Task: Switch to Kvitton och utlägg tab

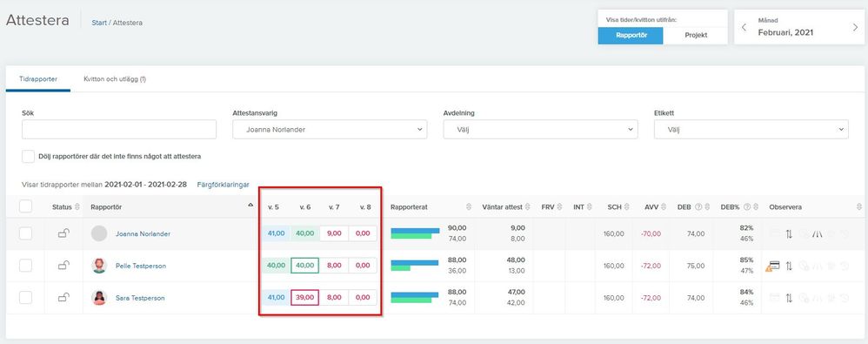Action: pos(115,79)
